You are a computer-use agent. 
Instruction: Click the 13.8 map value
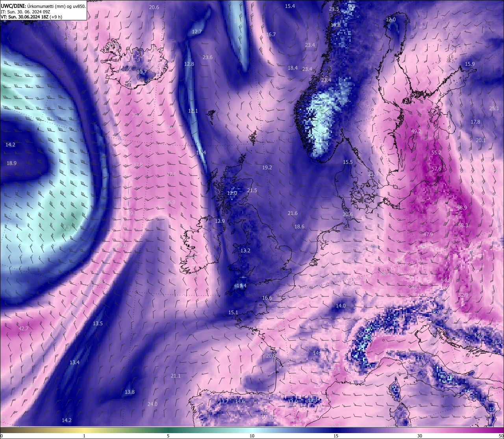(130, 392)
